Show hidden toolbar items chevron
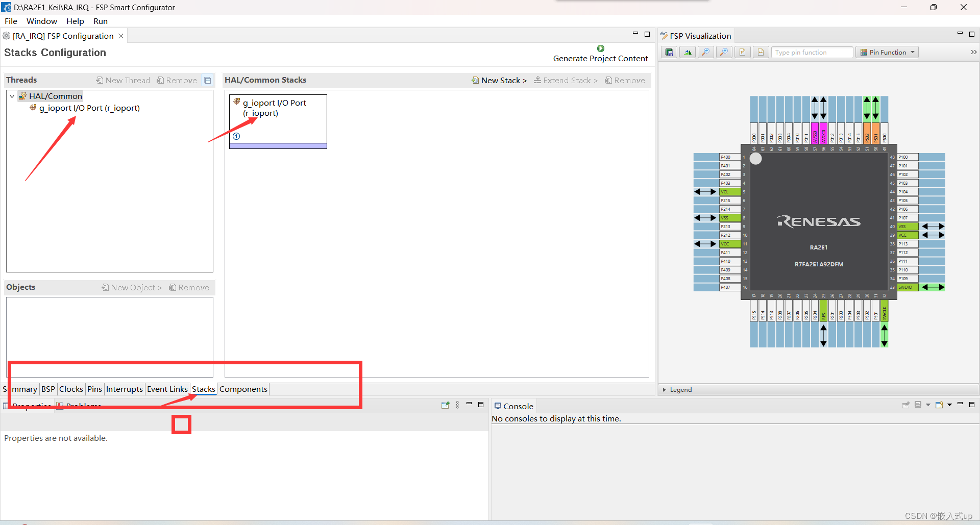The width and height of the screenshot is (980, 525). (x=973, y=52)
